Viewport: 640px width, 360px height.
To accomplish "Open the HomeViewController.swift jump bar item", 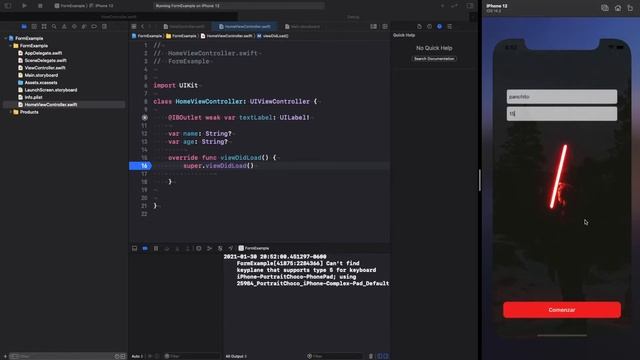I will tap(227, 36).
